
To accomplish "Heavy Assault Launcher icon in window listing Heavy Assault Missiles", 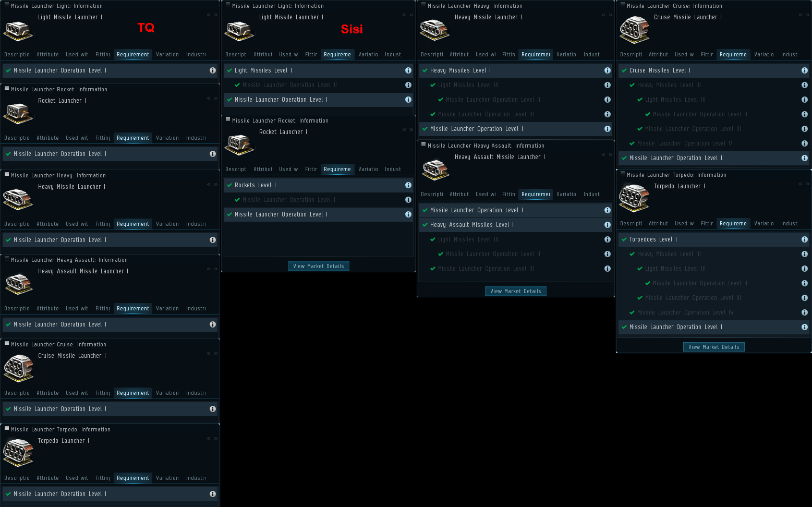I will 435,169.
